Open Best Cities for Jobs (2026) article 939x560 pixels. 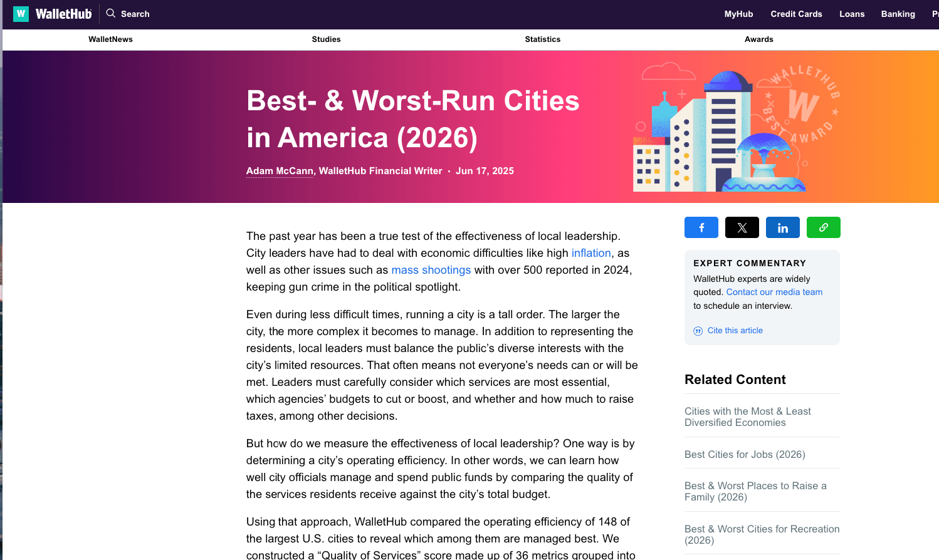click(745, 454)
